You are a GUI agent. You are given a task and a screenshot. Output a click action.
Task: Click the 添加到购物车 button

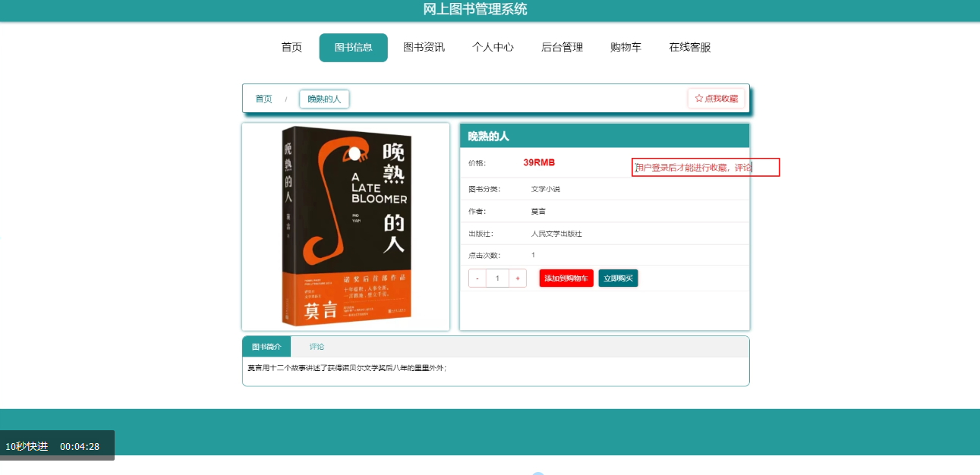(566, 278)
